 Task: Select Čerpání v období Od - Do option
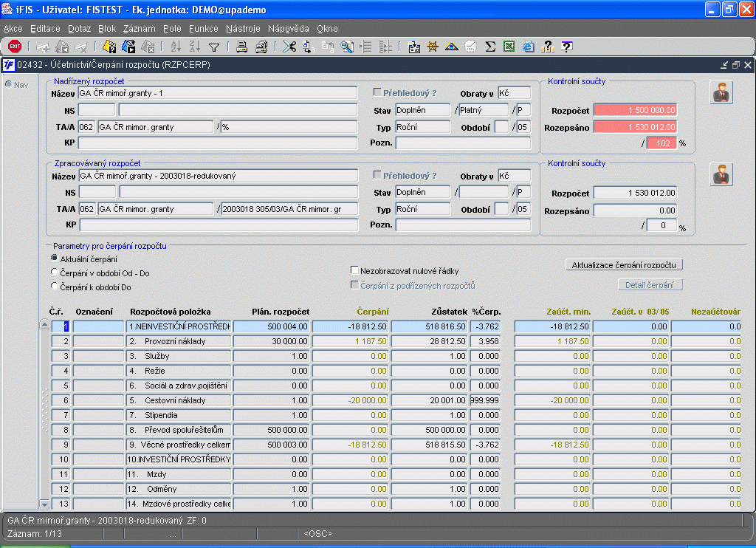54,273
